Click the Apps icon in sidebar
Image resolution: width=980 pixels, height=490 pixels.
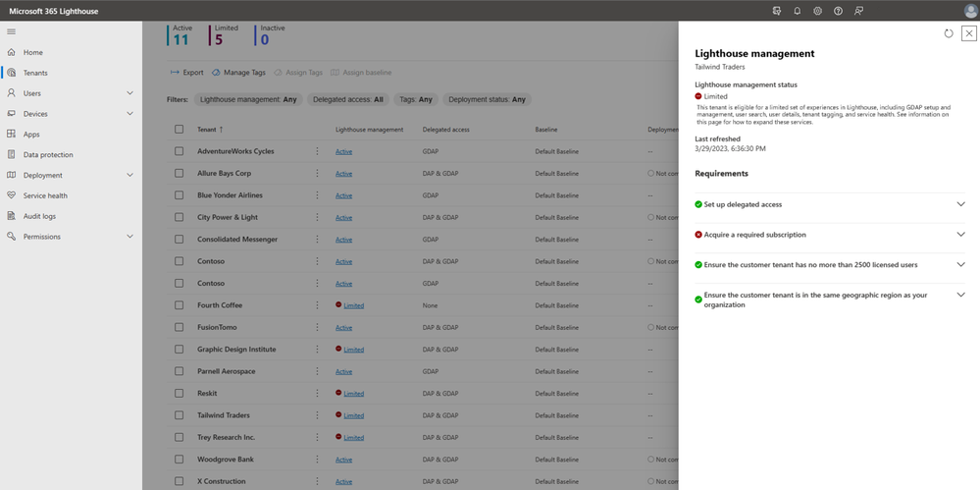[x=11, y=134]
